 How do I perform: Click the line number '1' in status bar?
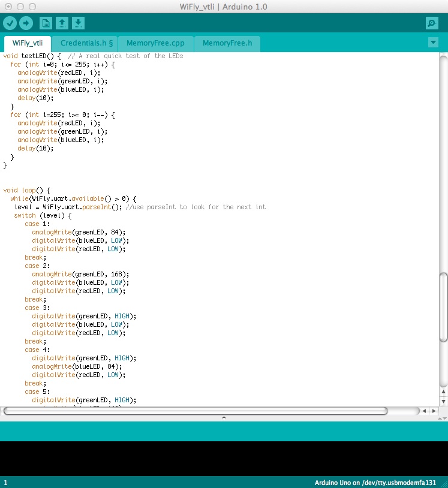point(5,483)
